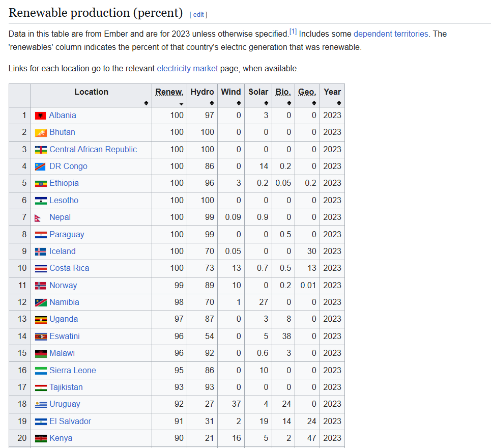Follow citation reference [1]
Screen dimensions: 492x448
pos(293,32)
